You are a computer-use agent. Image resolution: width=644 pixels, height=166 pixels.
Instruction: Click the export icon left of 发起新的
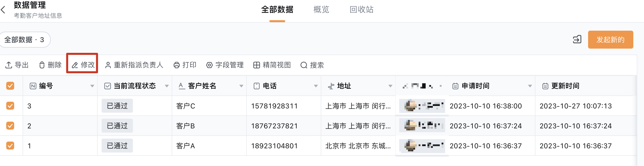point(577,40)
